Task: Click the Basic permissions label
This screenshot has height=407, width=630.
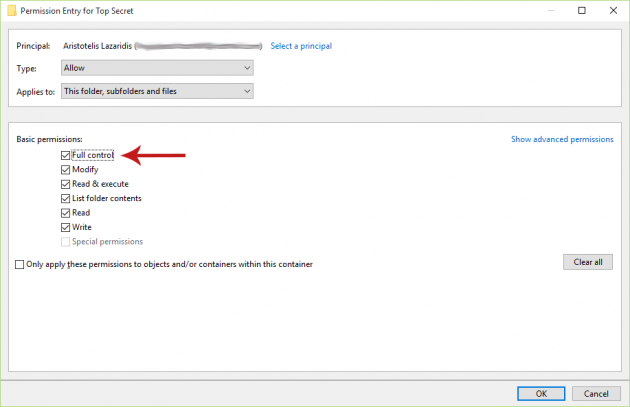Action: pos(49,139)
